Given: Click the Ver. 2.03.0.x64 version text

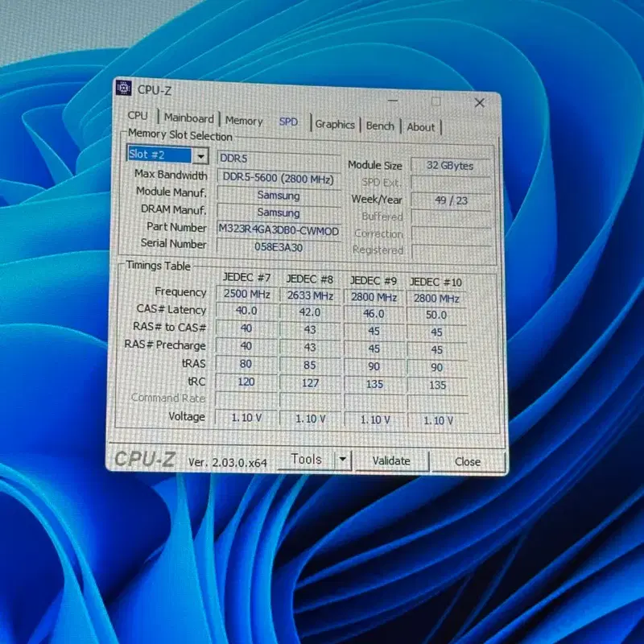Looking at the screenshot, I should pos(227,463).
